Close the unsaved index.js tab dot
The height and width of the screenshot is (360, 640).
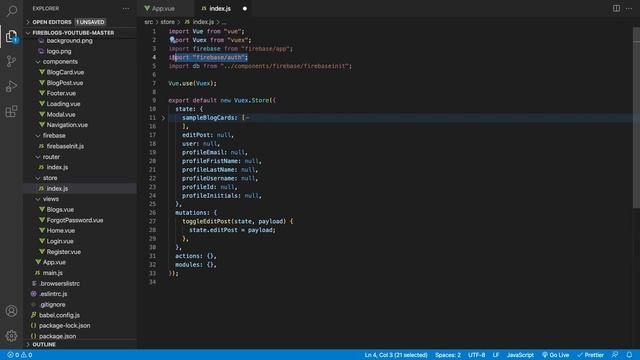(x=244, y=9)
